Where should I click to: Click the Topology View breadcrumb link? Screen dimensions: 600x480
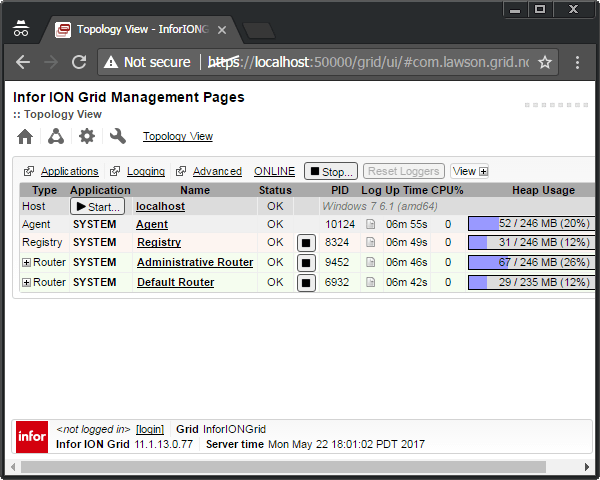coord(177,137)
